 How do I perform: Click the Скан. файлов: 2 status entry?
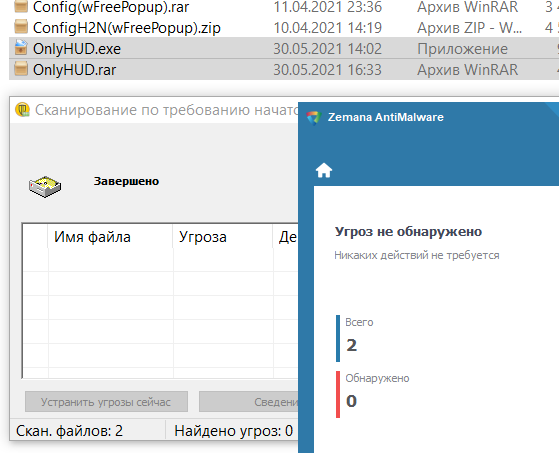(69, 431)
